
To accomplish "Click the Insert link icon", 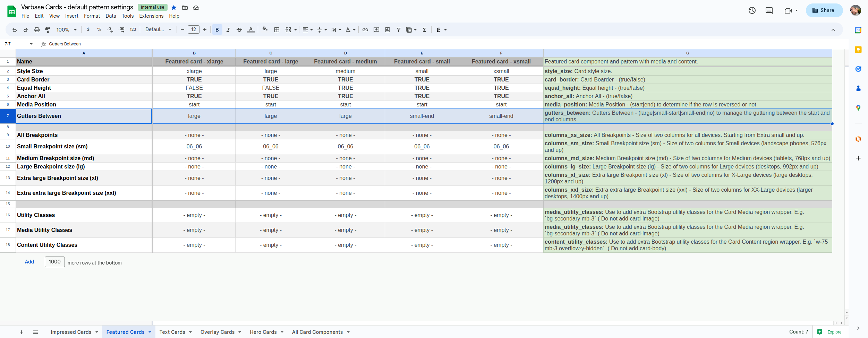I will click(x=365, y=30).
